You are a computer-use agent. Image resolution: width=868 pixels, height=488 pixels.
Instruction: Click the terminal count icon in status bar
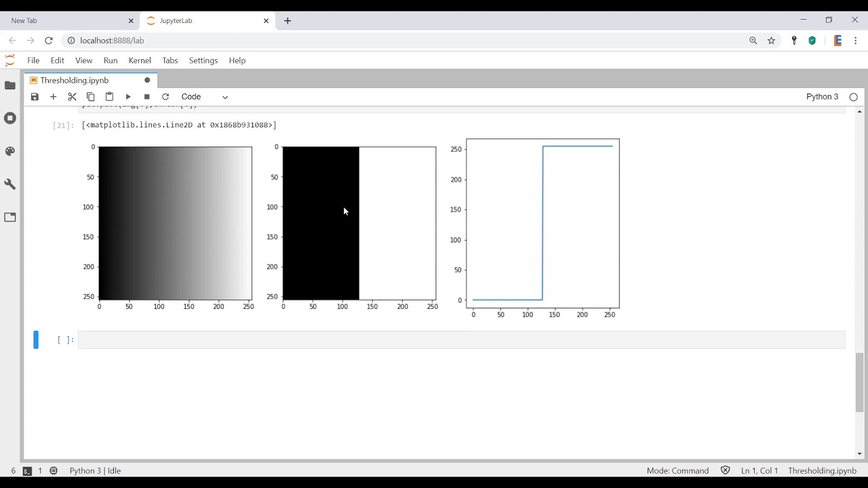click(27, 470)
